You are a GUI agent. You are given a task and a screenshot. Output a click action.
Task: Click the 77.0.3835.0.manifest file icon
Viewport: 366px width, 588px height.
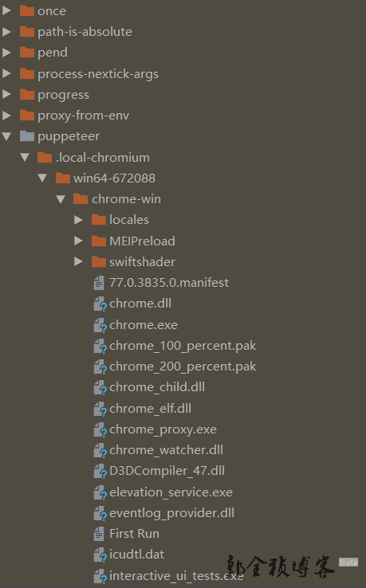(x=99, y=283)
